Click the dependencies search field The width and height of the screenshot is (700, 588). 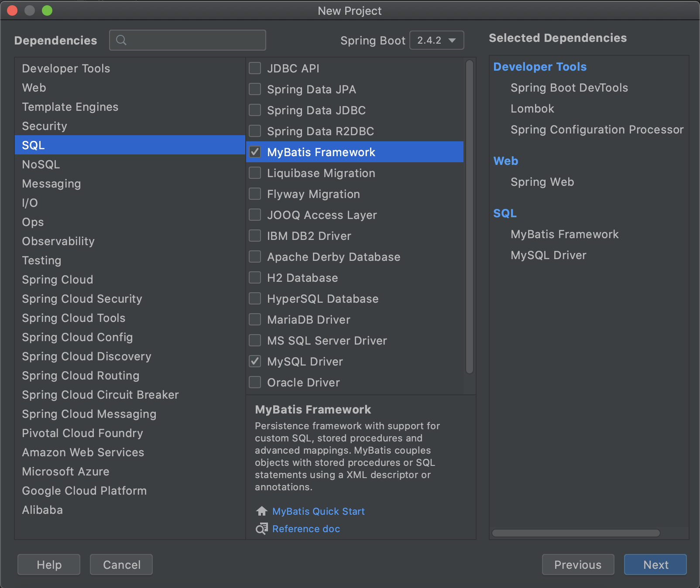pyautogui.click(x=188, y=40)
